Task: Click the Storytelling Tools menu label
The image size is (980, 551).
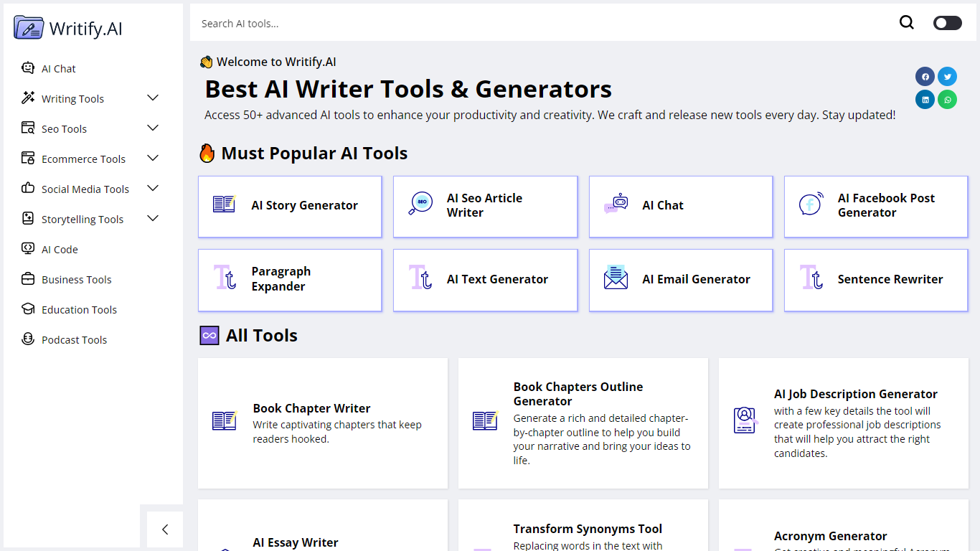Action: (83, 220)
